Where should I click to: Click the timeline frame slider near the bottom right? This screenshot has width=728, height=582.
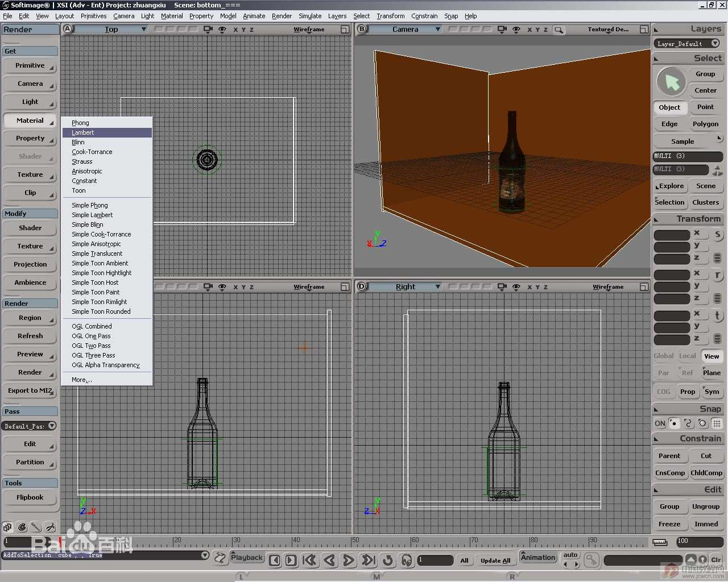point(643,560)
